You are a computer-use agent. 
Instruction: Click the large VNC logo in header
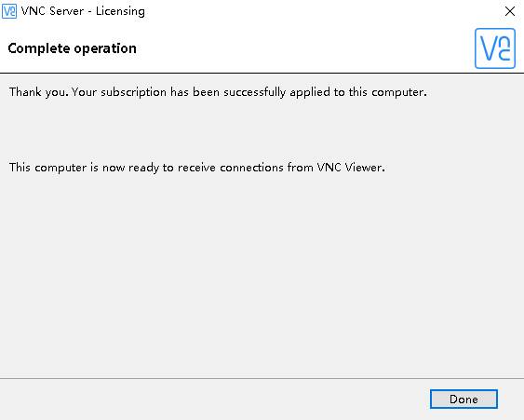point(495,48)
